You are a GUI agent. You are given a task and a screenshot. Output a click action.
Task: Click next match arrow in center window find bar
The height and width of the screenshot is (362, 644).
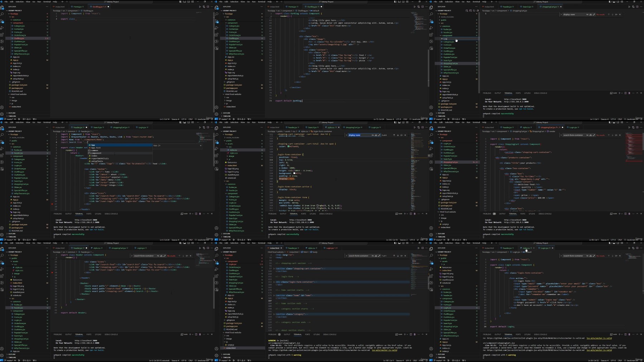click(x=397, y=135)
